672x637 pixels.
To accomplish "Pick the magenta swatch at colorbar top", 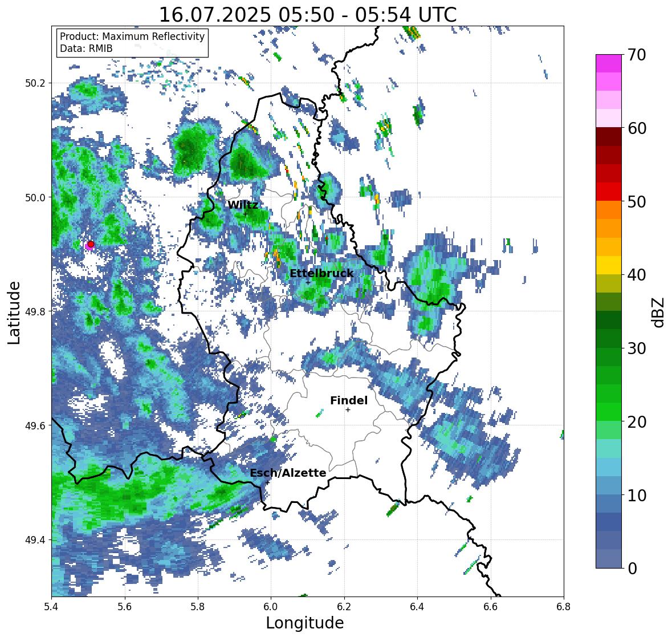I will [x=609, y=63].
